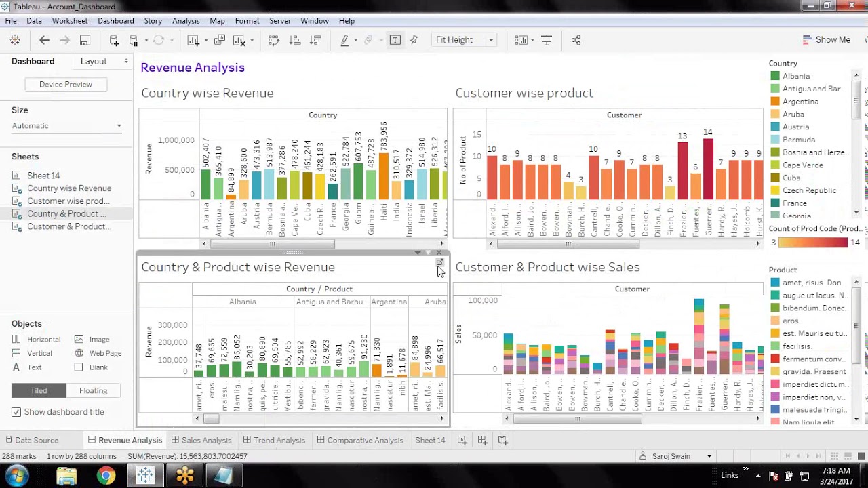Open Presentation Mode icon in toolbar
The image size is (868, 488).
547,40
